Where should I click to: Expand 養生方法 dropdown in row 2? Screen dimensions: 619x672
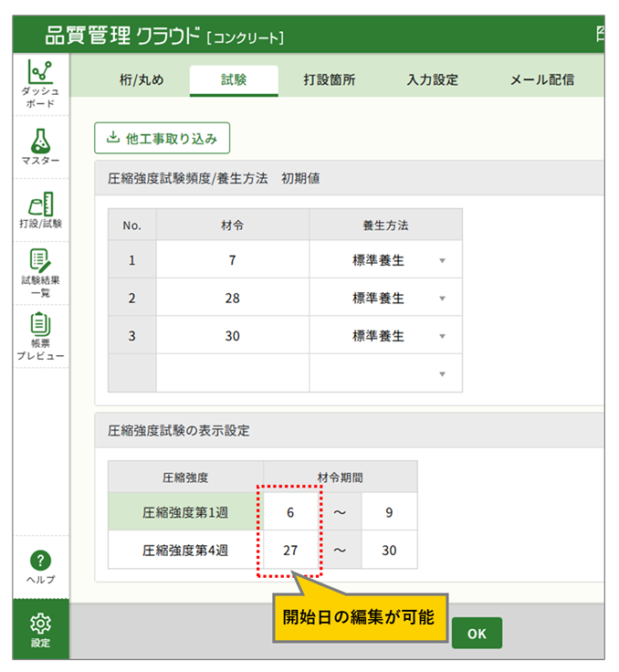click(442, 299)
